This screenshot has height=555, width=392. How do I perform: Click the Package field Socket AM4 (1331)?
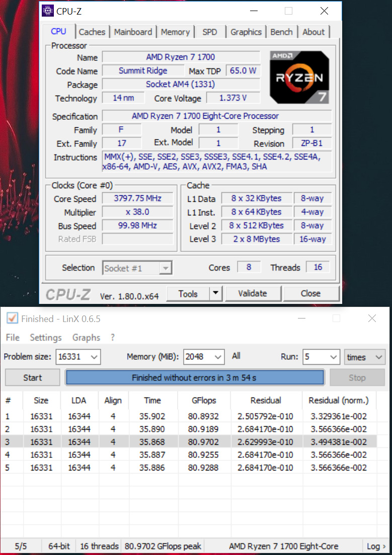[x=181, y=84]
